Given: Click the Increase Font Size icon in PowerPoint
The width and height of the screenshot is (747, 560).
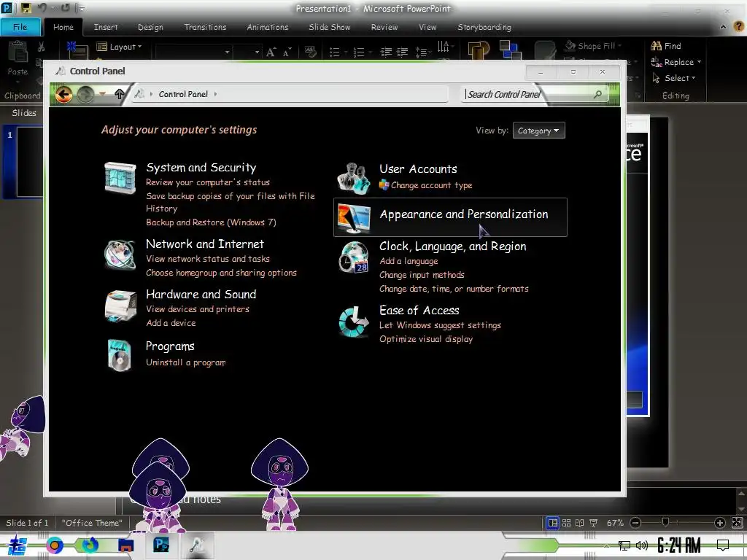Looking at the screenshot, I should 271,52.
